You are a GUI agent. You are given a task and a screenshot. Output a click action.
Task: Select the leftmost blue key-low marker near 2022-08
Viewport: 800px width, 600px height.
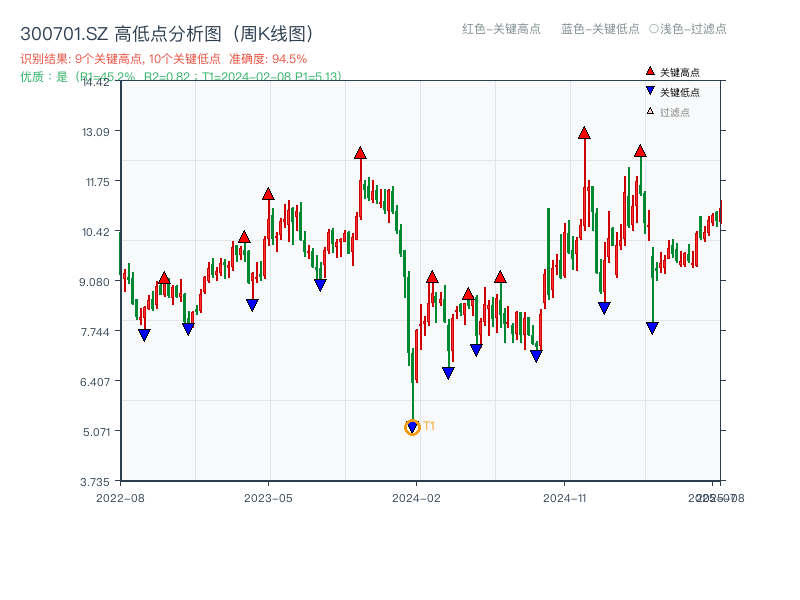(x=143, y=334)
